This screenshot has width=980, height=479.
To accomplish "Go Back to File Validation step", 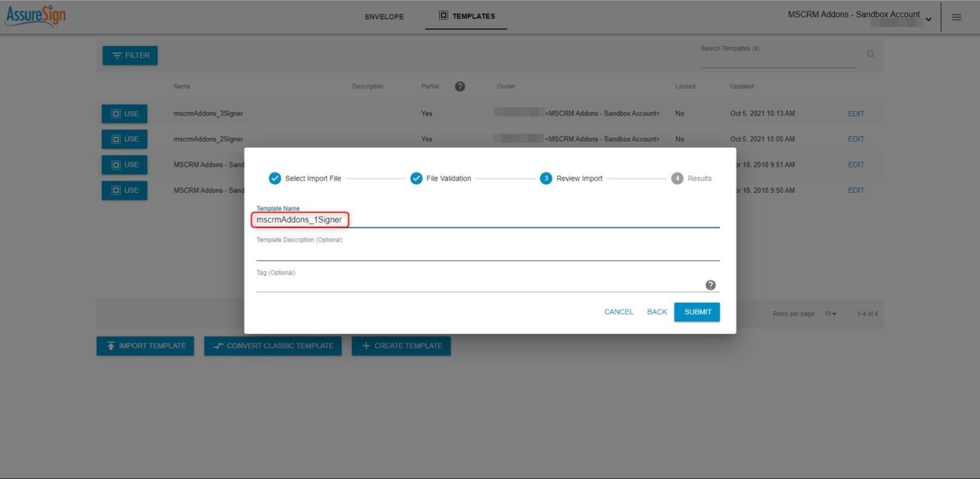I will coord(657,312).
